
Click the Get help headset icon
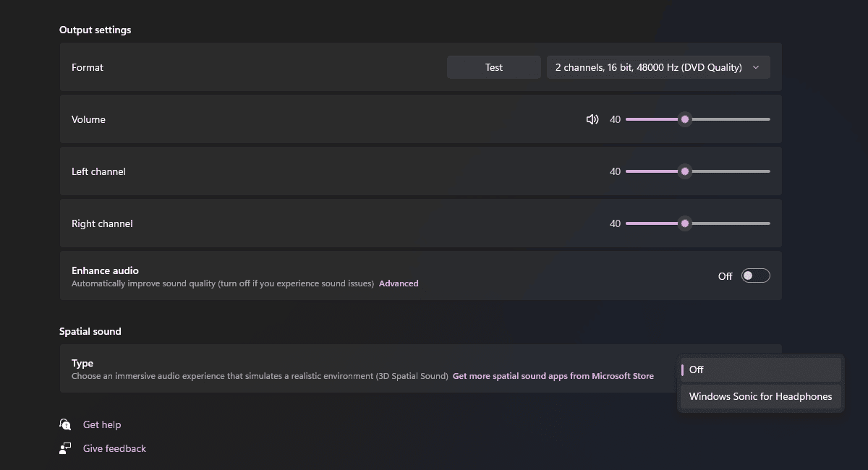[x=65, y=424]
